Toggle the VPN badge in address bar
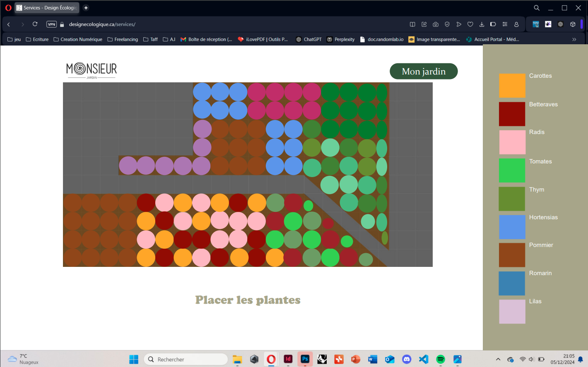The image size is (588, 367). (x=51, y=24)
